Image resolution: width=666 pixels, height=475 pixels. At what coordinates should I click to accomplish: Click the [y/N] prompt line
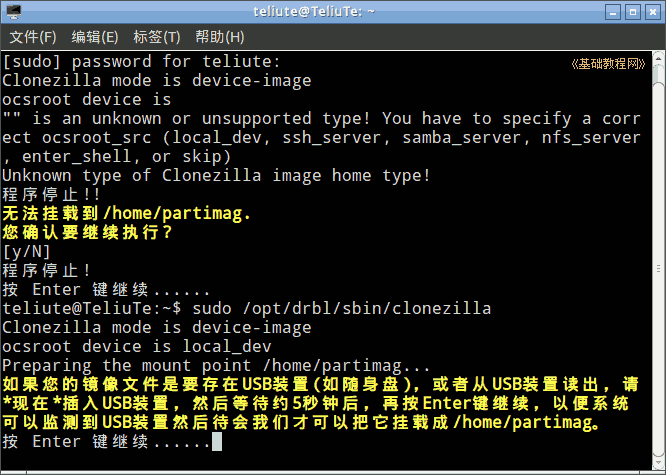[x=26, y=252]
